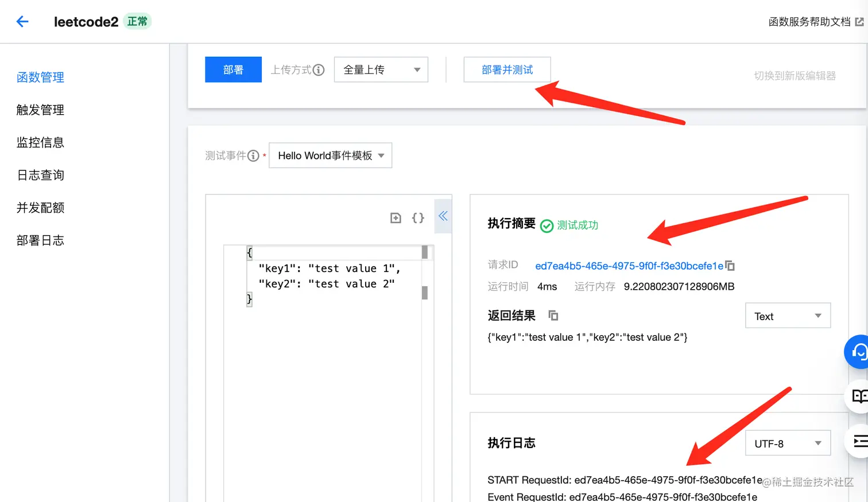Collapse the editor panel with double chevron
Viewport: 868px width, 502px height.
[443, 216]
